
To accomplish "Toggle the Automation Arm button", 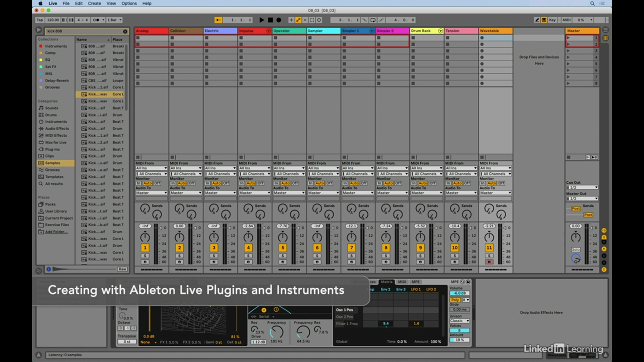I will pyautogui.click(x=298, y=20).
